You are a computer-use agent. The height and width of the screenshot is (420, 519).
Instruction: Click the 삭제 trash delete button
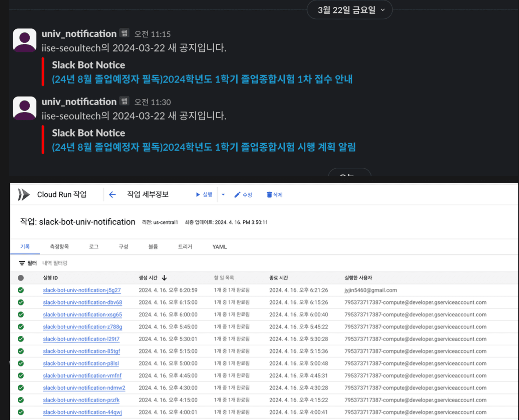click(275, 195)
